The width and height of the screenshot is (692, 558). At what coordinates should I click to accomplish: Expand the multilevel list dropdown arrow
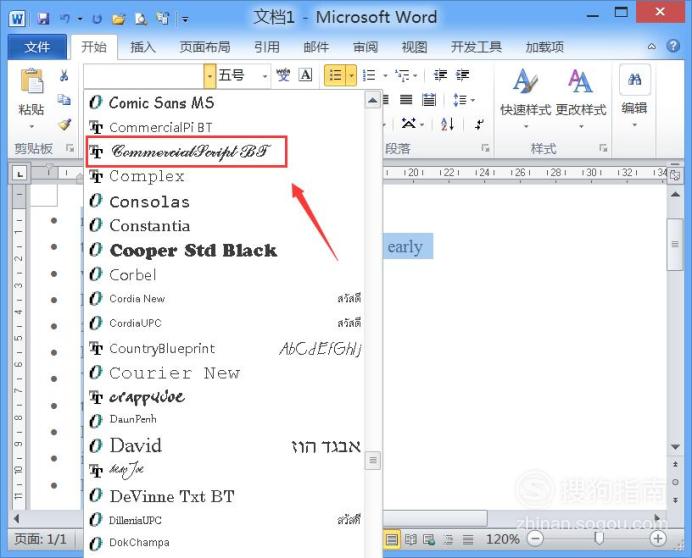(415, 76)
